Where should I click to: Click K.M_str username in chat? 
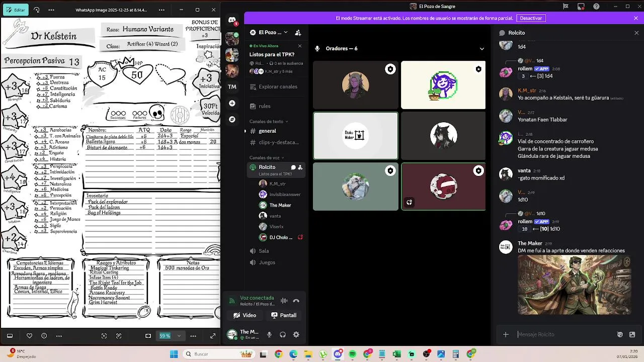527,90
